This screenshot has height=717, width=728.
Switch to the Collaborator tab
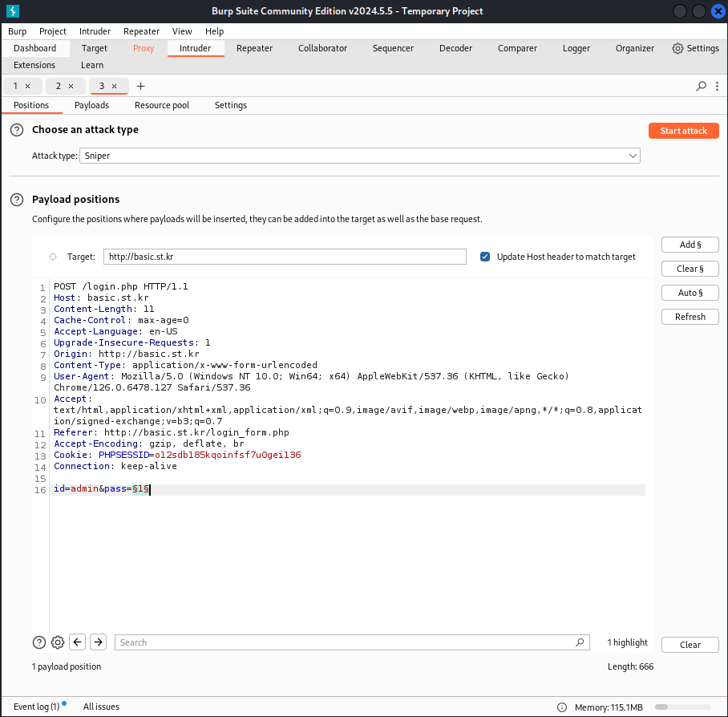coord(322,48)
